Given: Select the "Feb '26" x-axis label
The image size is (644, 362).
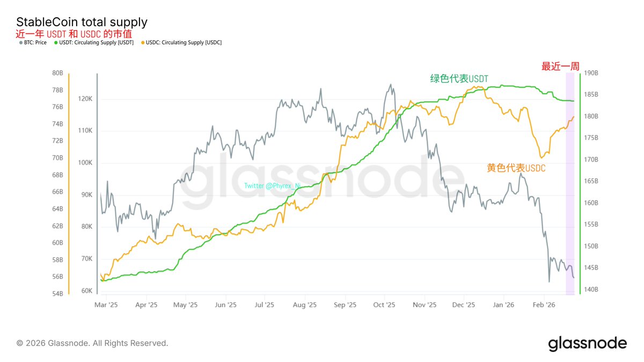Looking at the screenshot, I should point(544,305).
